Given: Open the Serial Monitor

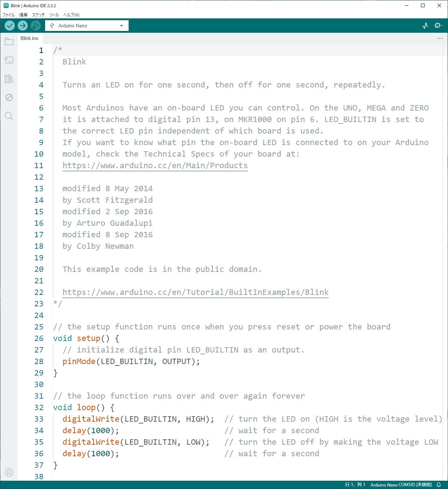Looking at the screenshot, I should point(438,26).
